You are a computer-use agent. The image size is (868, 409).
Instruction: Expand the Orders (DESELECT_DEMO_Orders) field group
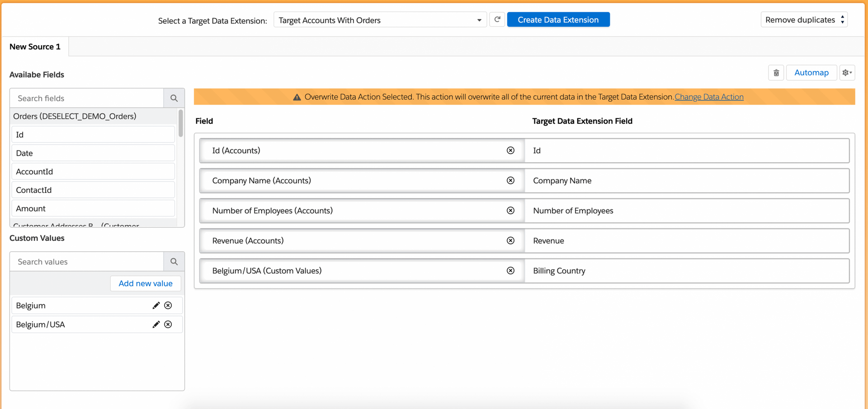coord(75,116)
